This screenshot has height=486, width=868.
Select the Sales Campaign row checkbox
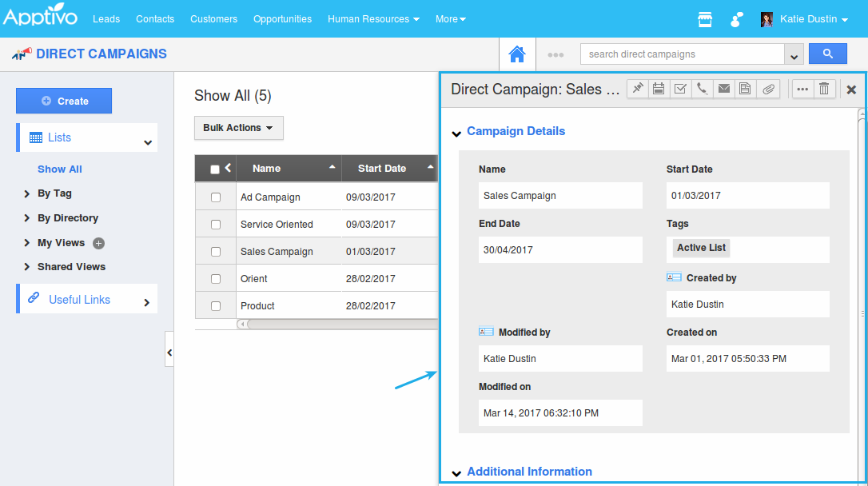(215, 252)
